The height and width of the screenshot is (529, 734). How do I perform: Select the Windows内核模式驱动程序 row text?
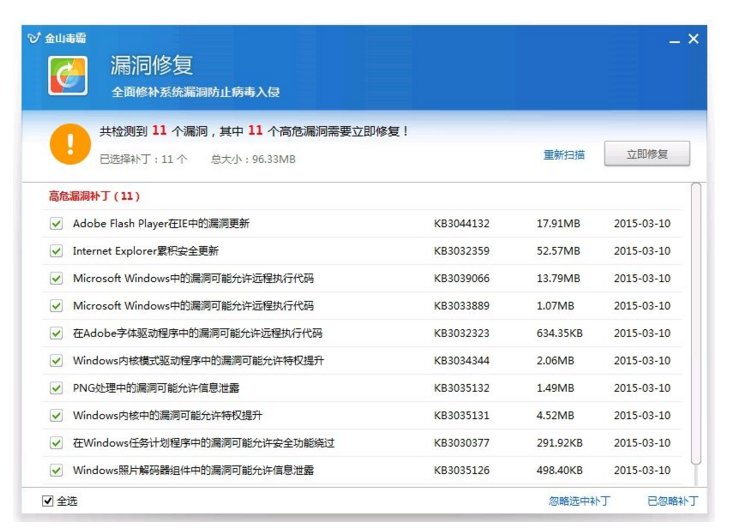[198, 360]
